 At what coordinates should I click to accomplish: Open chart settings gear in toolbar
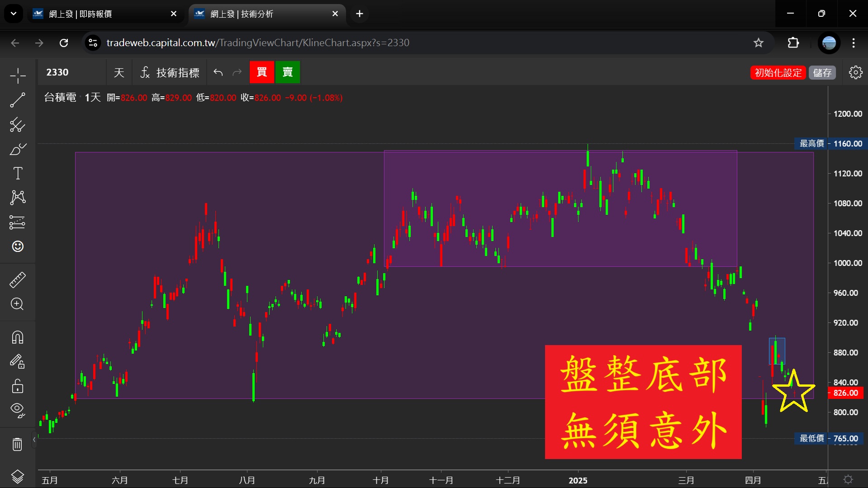855,72
